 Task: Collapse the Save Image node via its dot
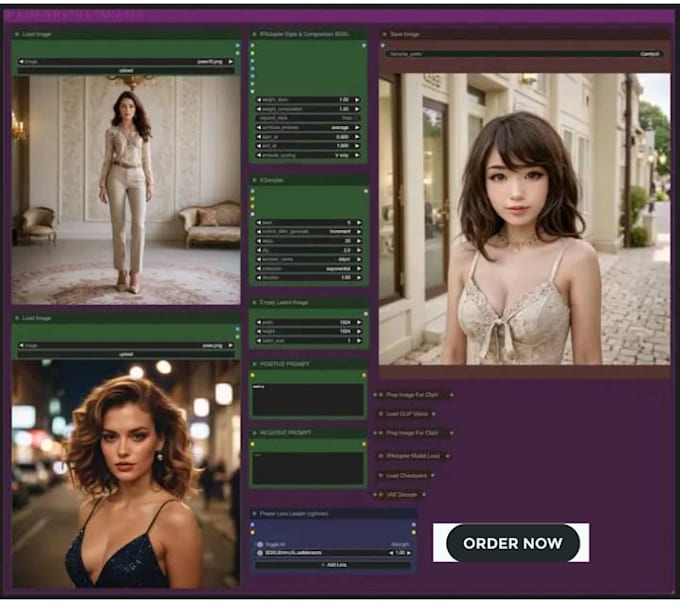[384, 34]
